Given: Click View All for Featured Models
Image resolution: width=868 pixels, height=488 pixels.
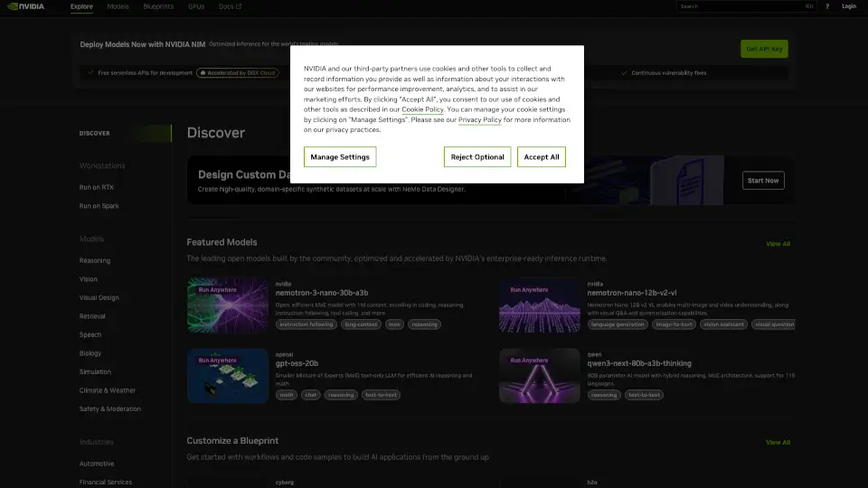Looking at the screenshot, I should coord(778,244).
